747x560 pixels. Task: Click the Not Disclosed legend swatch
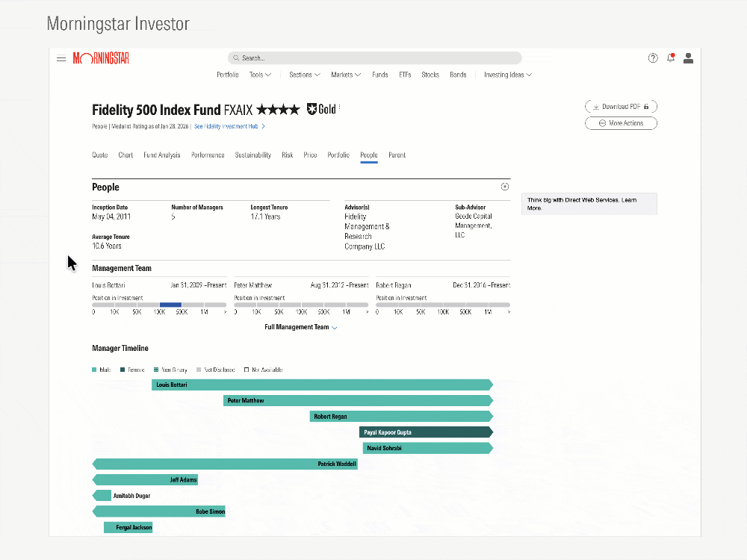199,370
